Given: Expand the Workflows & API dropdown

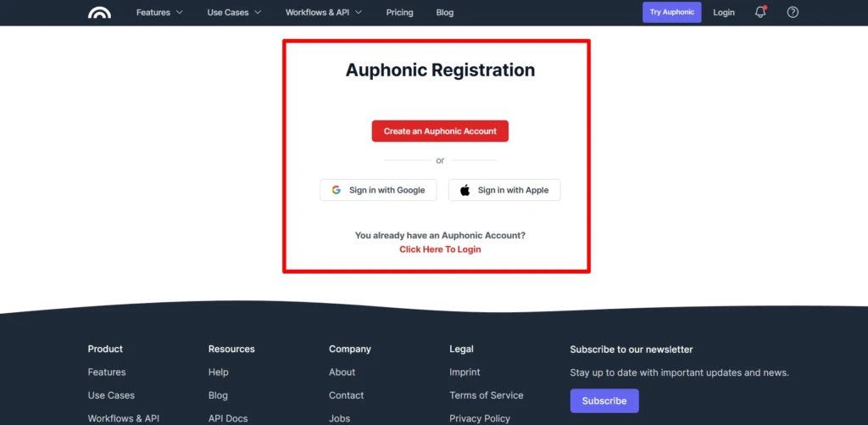Looking at the screenshot, I should click(324, 12).
